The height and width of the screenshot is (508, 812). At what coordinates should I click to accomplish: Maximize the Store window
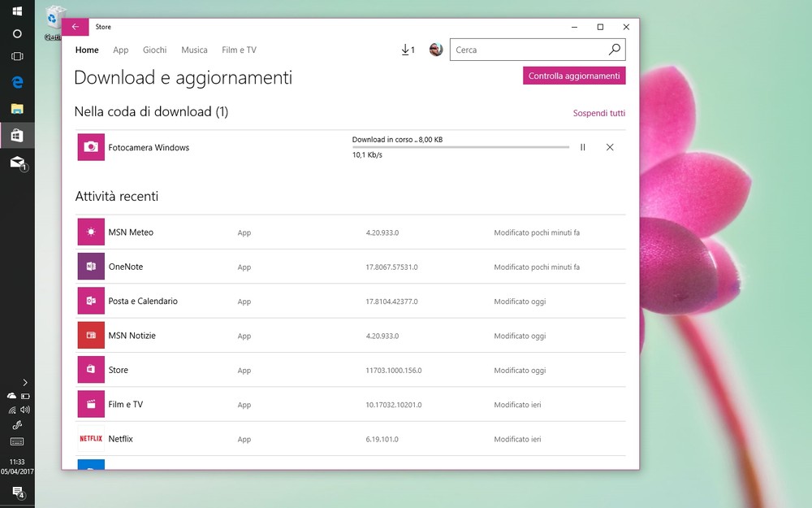coord(600,27)
